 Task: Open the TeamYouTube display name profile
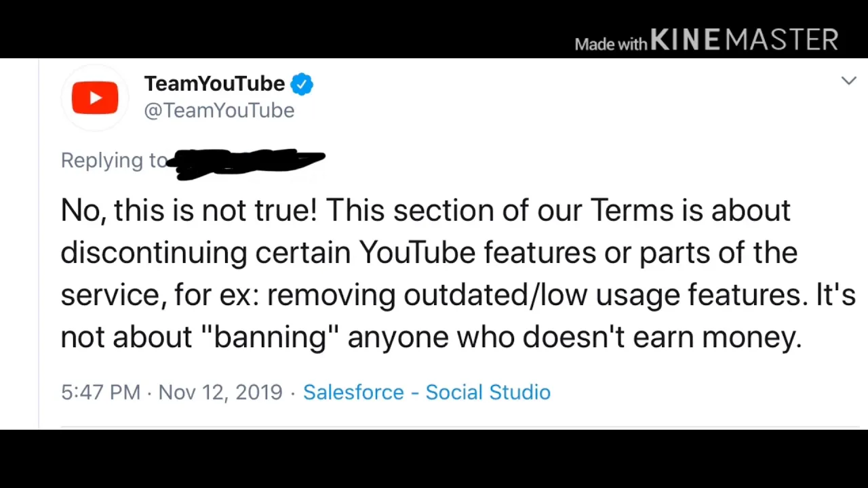point(214,84)
